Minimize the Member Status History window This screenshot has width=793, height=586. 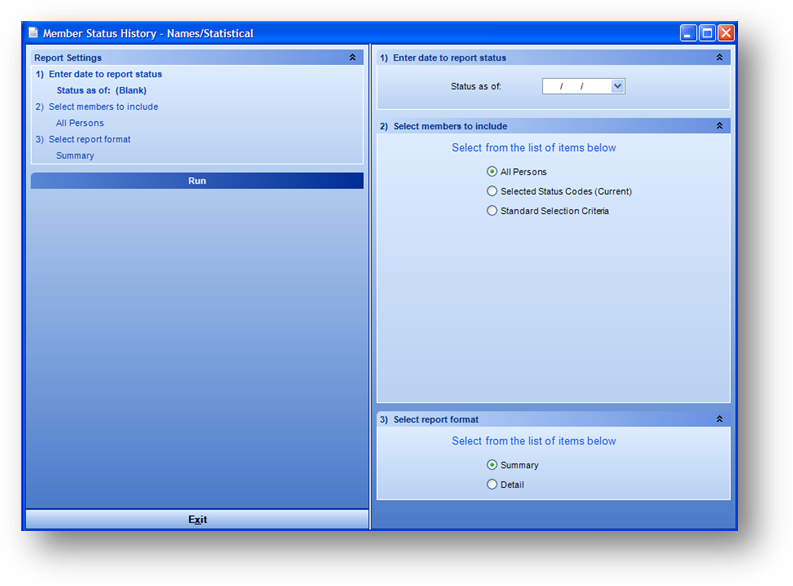[x=689, y=33]
